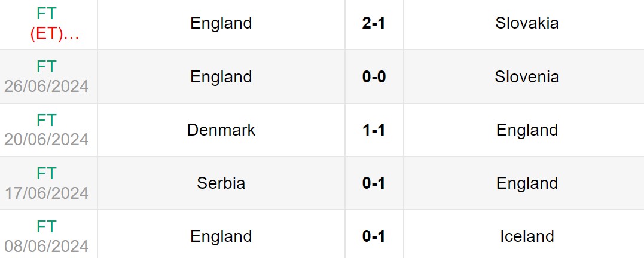This screenshot has width=644, height=258.
Task: Open the 0-0 score result
Action: (374, 76)
